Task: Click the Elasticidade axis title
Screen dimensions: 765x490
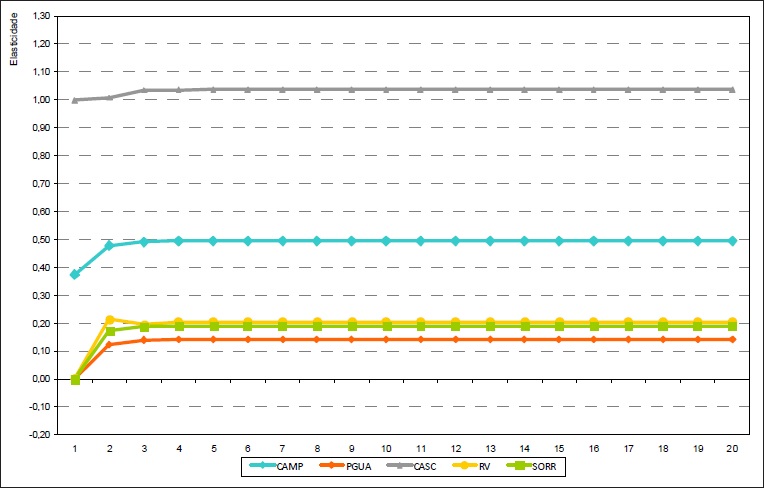Action: point(15,39)
